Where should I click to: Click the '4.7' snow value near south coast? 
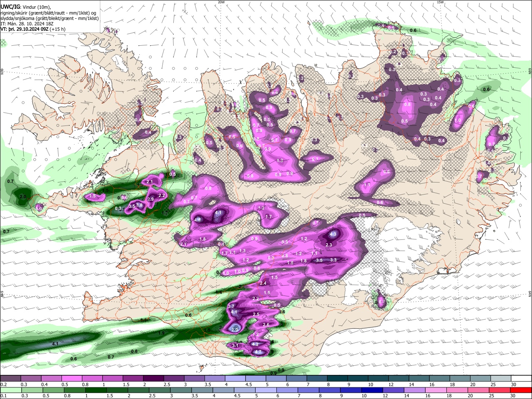(x=258, y=352)
